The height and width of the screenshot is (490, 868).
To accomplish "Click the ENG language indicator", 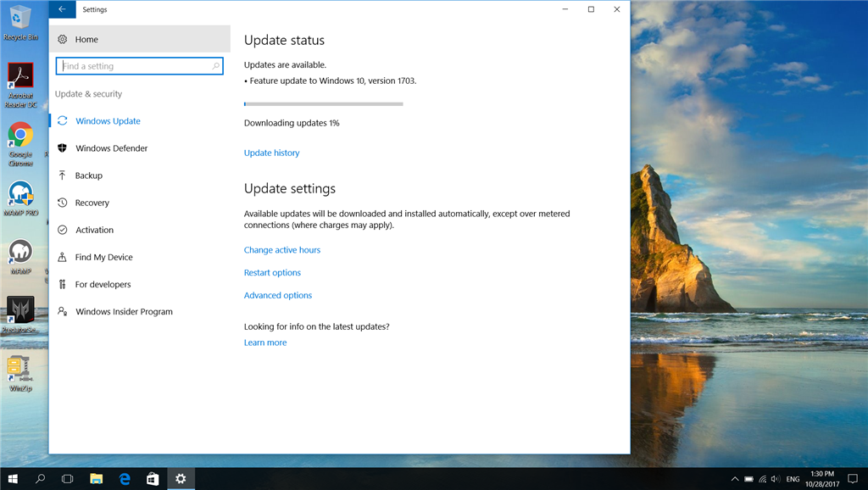I will click(793, 479).
